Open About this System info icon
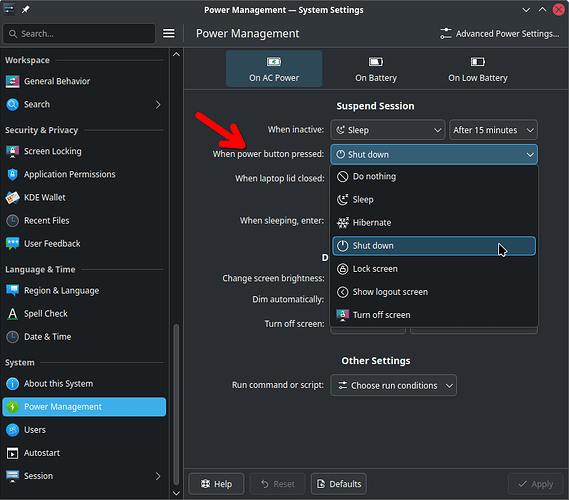 (12, 384)
